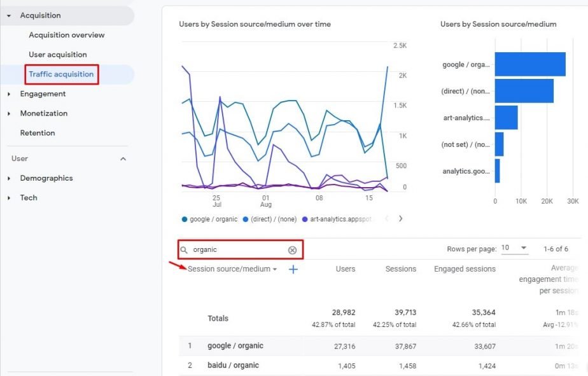Image resolution: width=588 pixels, height=376 pixels.
Task: Clear the organic search filter
Action: pyautogui.click(x=292, y=250)
